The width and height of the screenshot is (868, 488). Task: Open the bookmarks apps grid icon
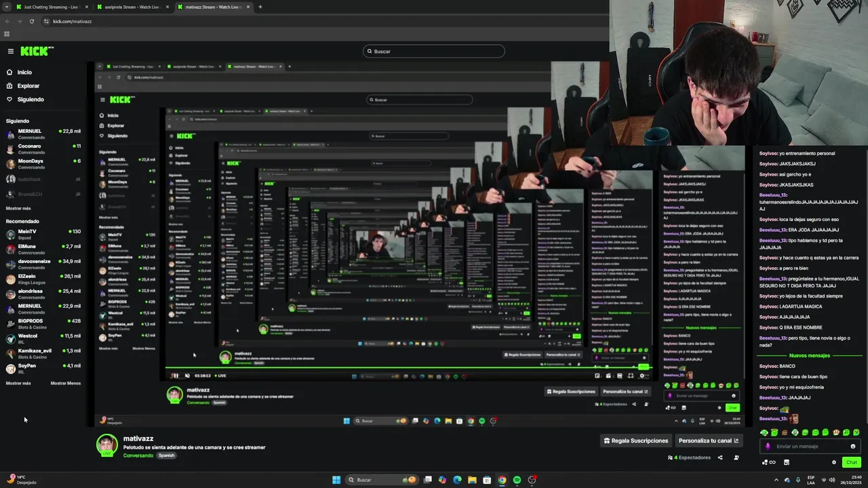7,34
